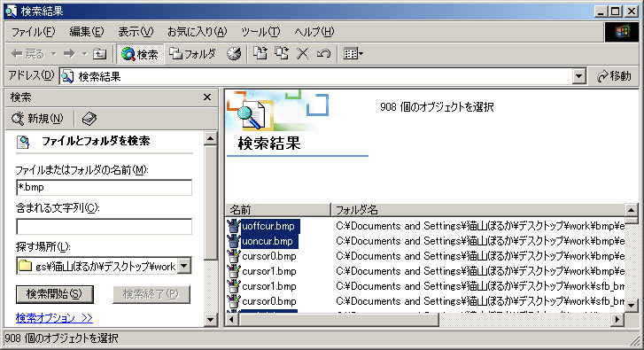Click the Undo arrow toolbar icon
Image resolution: width=644 pixels, height=350 pixels.
[x=323, y=54]
